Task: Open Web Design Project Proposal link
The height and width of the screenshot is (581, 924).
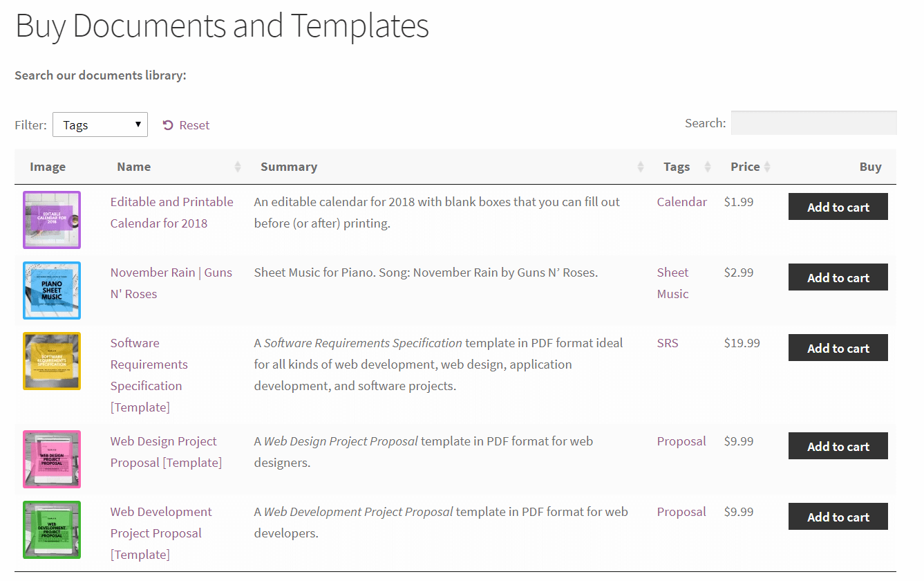Action: pos(164,441)
